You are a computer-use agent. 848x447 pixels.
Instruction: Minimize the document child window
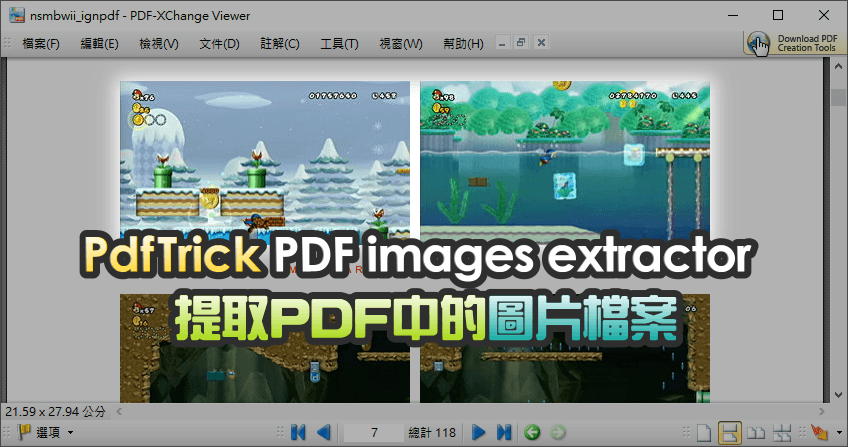(502, 43)
